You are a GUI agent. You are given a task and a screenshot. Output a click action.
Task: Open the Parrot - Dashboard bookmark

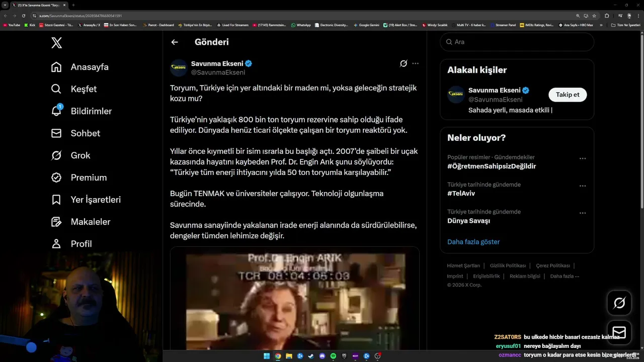158,25
